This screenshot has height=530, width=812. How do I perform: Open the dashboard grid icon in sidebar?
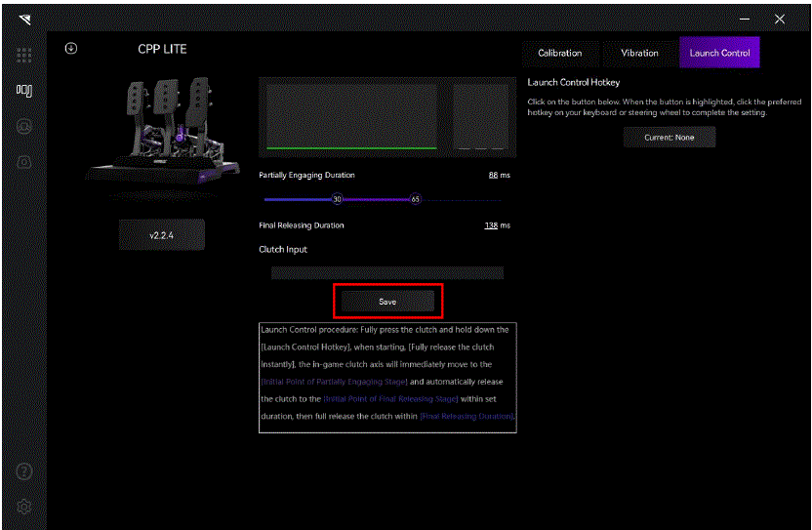[x=23, y=55]
